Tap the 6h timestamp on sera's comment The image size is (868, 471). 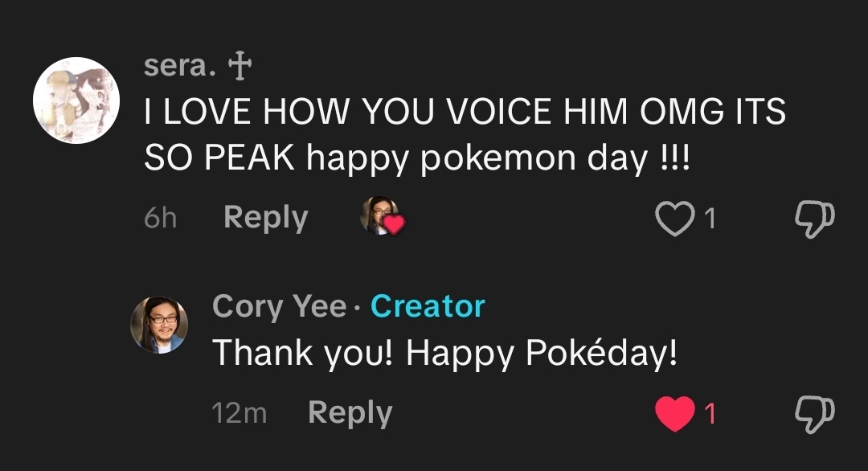click(160, 219)
